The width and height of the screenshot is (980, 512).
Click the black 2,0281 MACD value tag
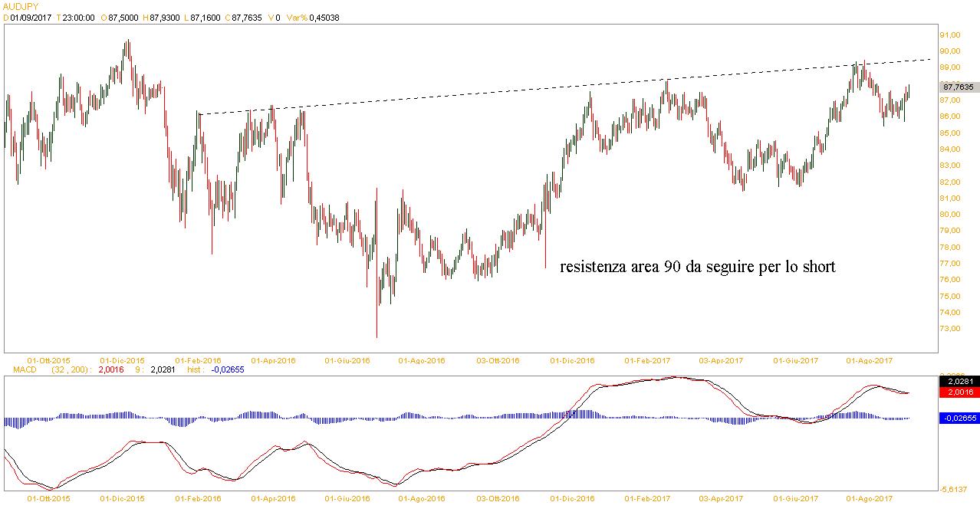click(x=958, y=380)
